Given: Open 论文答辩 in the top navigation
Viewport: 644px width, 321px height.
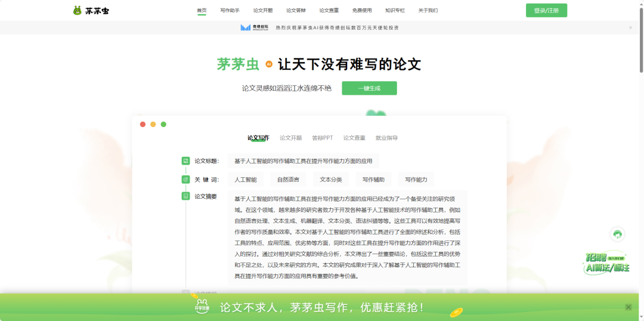Looking at the screenshot, I should click(296, 11).
